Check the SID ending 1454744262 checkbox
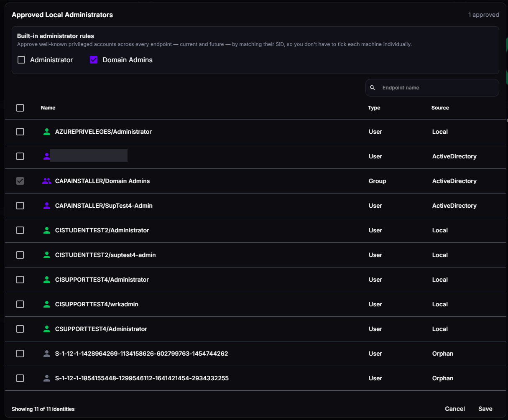This screenshot has width=508, height=420. pos(20,354)
